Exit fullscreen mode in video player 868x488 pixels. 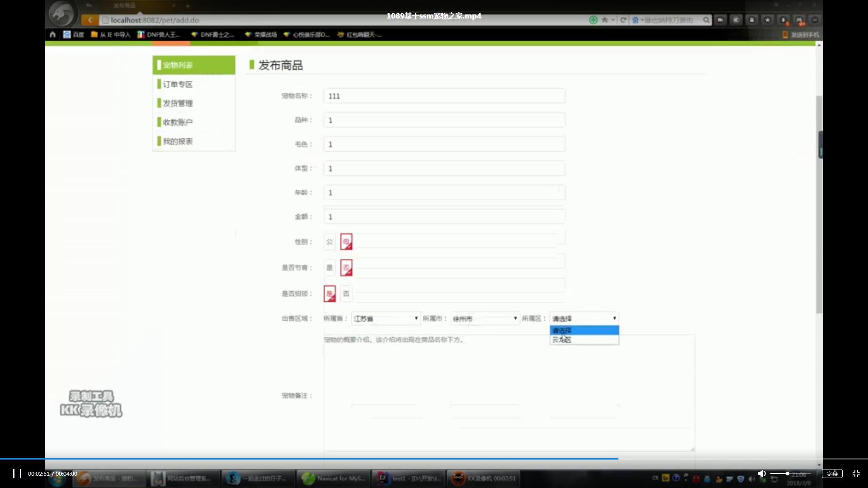coord(856,474)
